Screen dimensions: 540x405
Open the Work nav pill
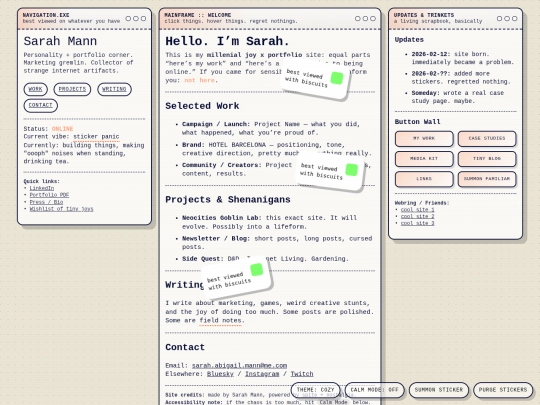pos(35,89)
